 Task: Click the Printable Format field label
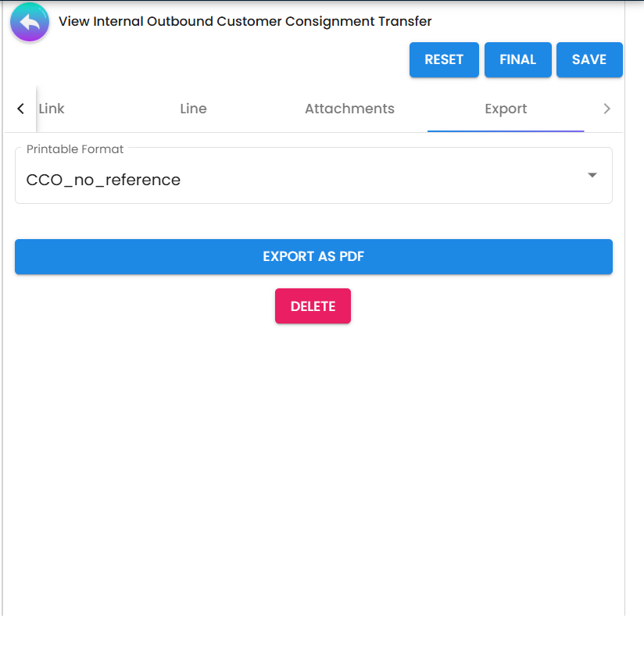coord(75,149)
